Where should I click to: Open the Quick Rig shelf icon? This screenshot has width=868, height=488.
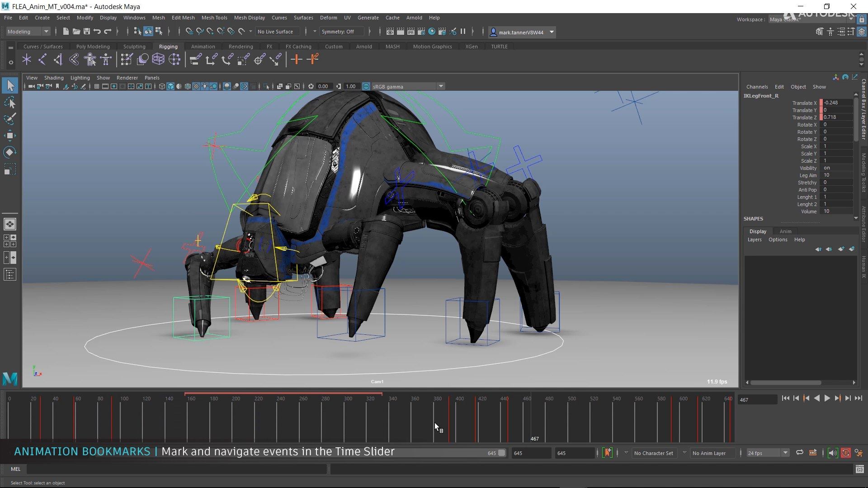pos(90,59)
